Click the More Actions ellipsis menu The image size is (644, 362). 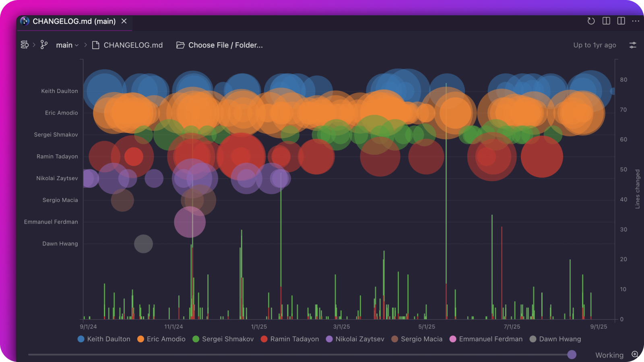pyautogui.click(x=636, y=21)
